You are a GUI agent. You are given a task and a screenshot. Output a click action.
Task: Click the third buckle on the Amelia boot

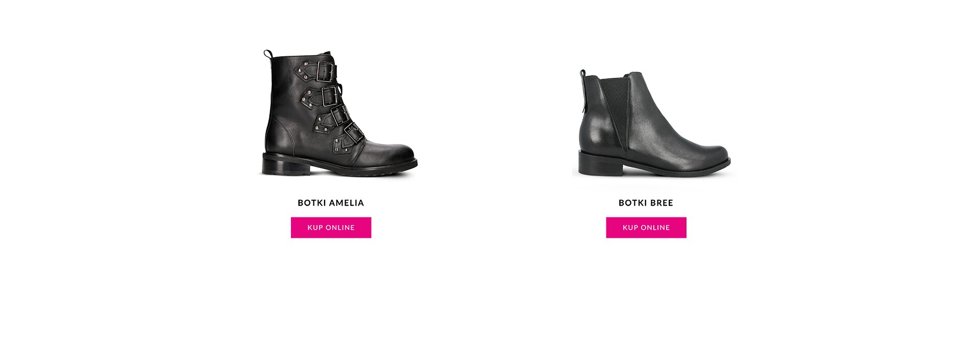[x=339, y=116]
